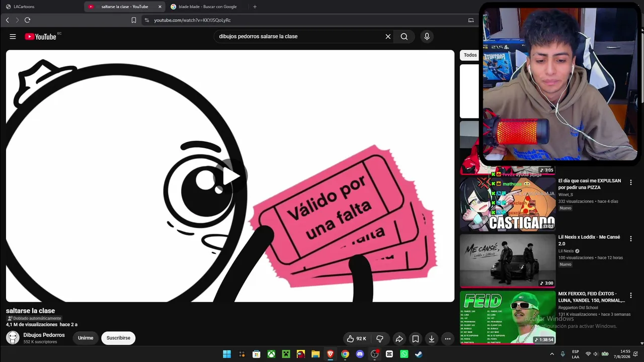This screenshot has height=362, width=644.
Task: Share the video
Action: (399, 339)
